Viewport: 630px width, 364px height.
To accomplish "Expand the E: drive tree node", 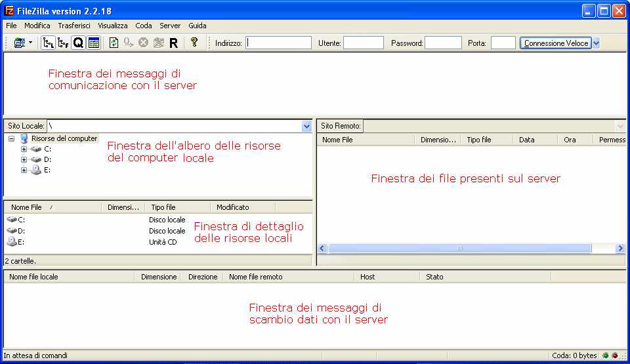I will tap(24, 170).
